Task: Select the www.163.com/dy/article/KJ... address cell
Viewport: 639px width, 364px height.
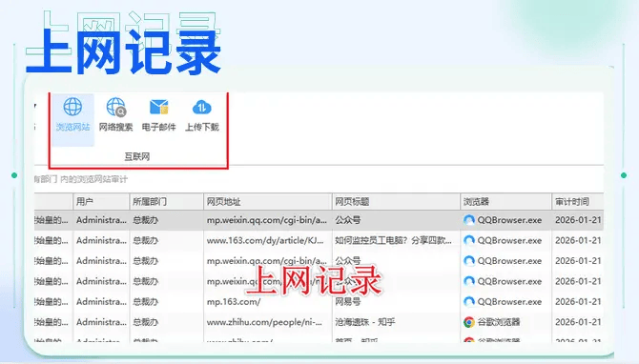Action: [x=265, y=241]
